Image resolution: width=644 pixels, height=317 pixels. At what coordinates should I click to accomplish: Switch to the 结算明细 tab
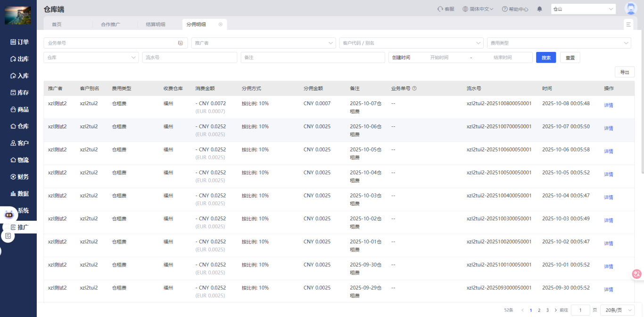156,25
